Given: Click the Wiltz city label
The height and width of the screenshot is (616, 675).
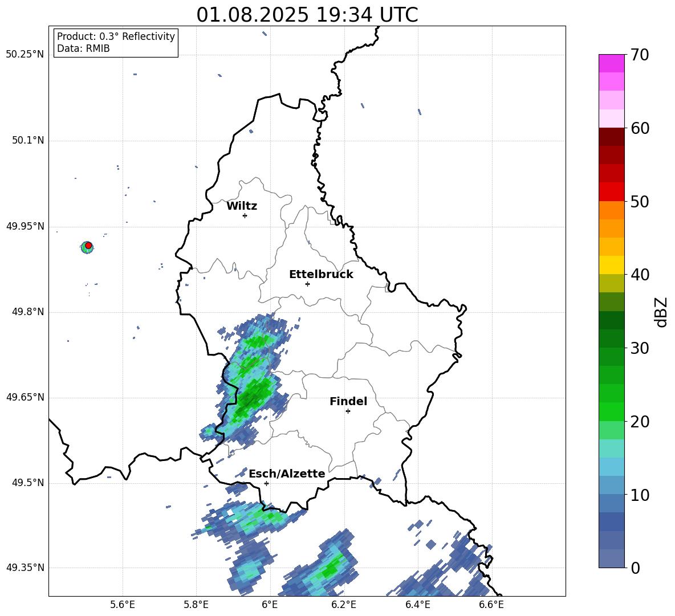Looking at the screenshot, I should tap(242, 206).
